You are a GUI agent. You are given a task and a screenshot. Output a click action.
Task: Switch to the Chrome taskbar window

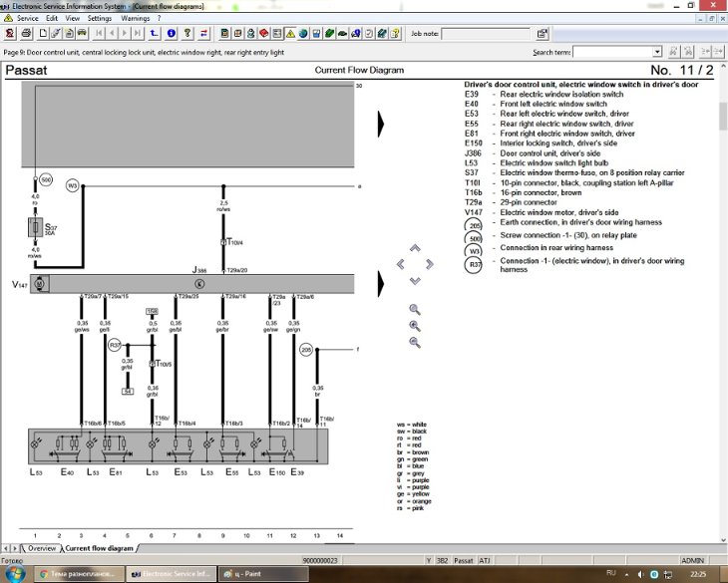(80, 574)
